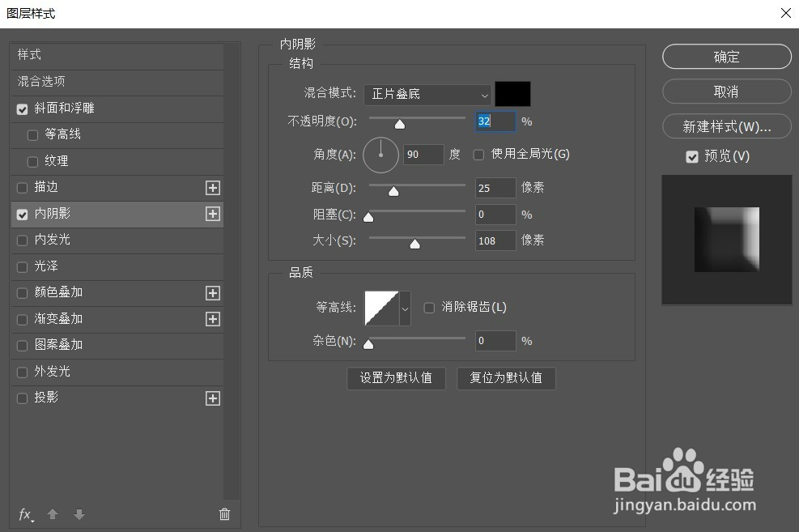Viewport: 799px width, 532px height.
Task: Enable the 等高线 sub-option checkbox
Action: tap(32, 135)
